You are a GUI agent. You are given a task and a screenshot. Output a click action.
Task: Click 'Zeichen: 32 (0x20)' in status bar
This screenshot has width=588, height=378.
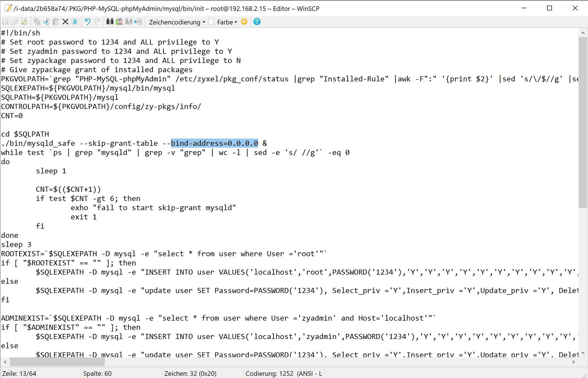tap(190, 374)
